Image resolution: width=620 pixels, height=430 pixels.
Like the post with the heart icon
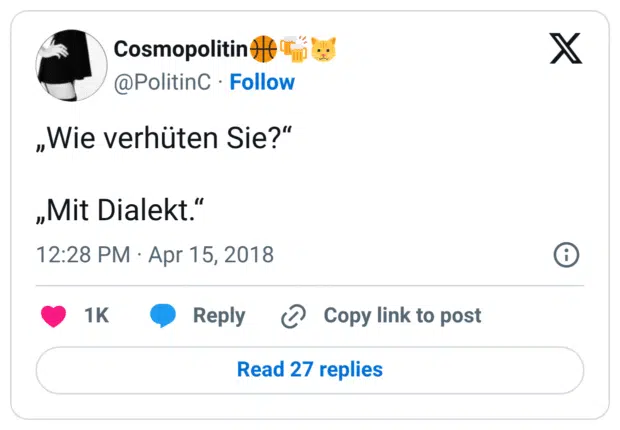54,316
